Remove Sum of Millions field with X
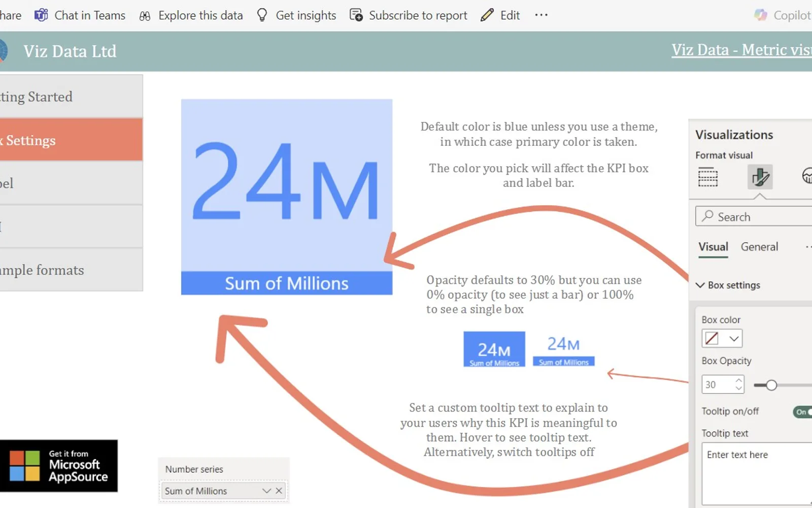The width and height of the screenshot is (812, 508). click(x=279, y=491)
